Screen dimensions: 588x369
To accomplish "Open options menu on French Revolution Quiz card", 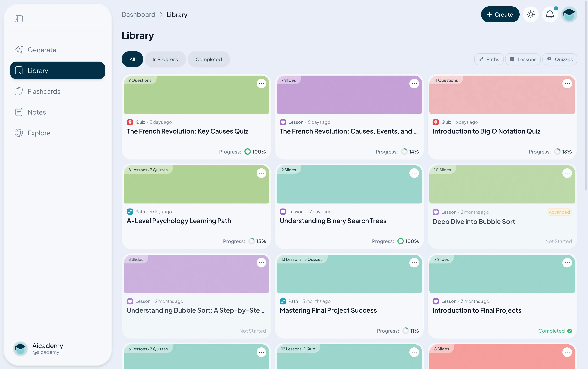I will click(x=261, y=84).
